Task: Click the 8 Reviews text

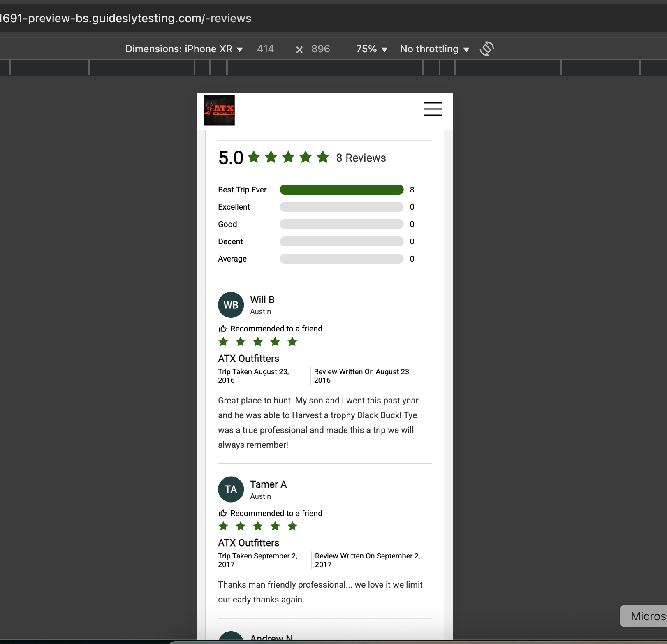Action: pyautogui.click(x=361, y=158)
